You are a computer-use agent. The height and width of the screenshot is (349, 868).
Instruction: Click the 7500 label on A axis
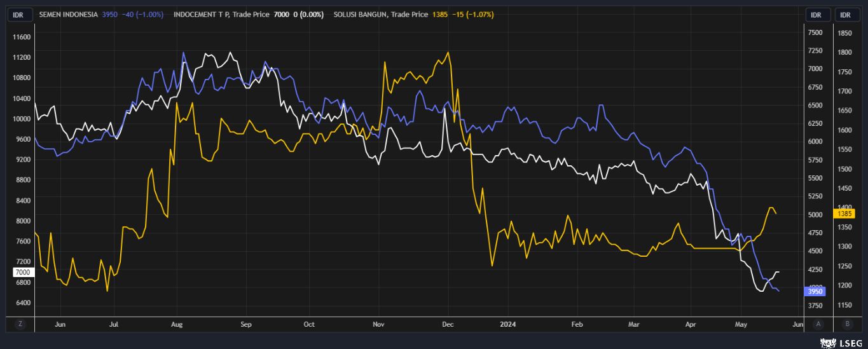coord(815,32)
